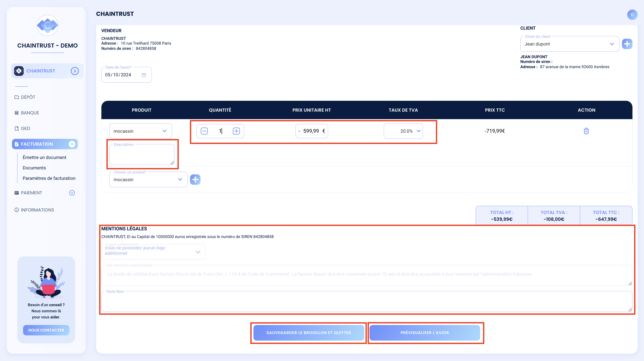Viewport: 644px width, 361px height.
Task: Click the QUANTITÉ column header
Action: click(x=220, y=110)
